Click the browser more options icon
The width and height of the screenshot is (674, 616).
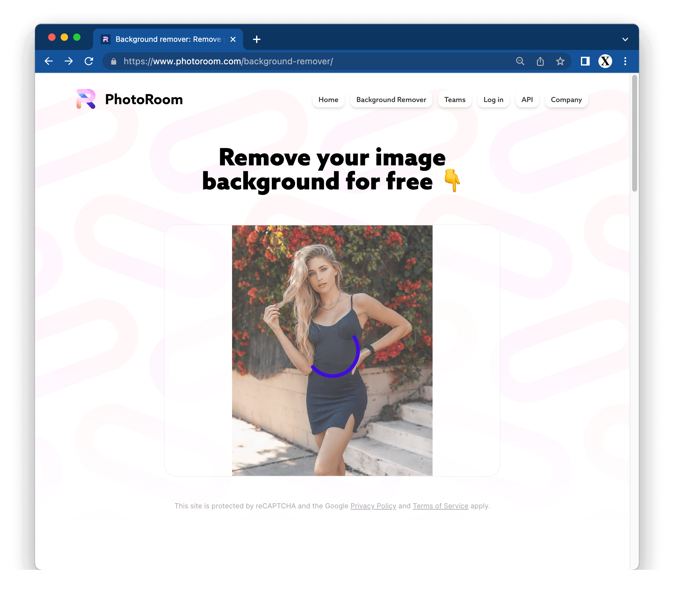(625, 61)
